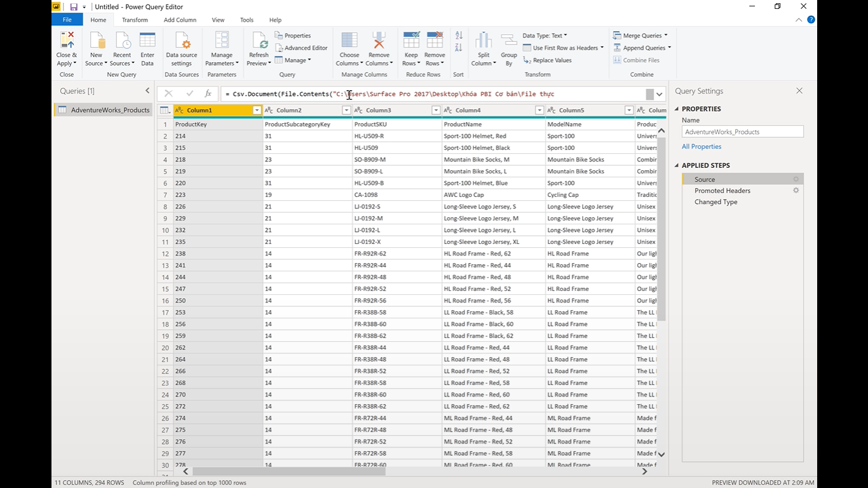Click the Remove Columns icon

379,41
